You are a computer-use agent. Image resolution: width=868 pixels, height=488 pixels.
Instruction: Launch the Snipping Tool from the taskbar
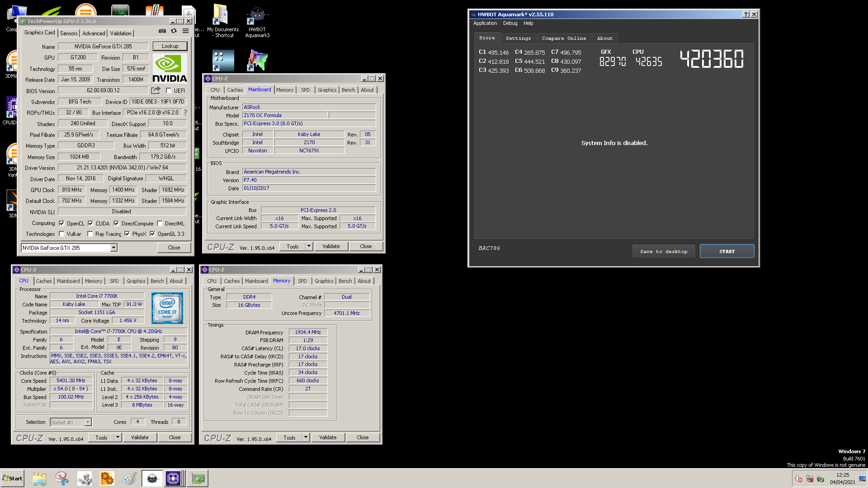[x=62, y=478]
